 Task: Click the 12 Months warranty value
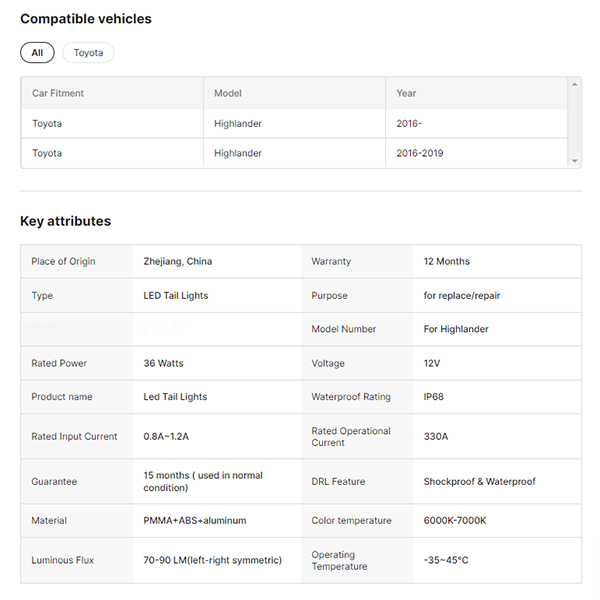(446, 262)
